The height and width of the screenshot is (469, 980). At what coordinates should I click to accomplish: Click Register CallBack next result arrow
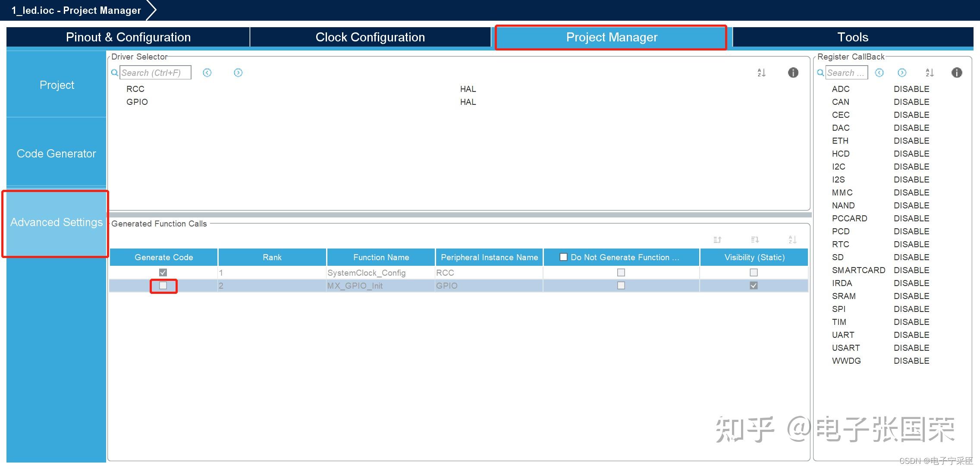pyautogui.click(x=902, y=72)
